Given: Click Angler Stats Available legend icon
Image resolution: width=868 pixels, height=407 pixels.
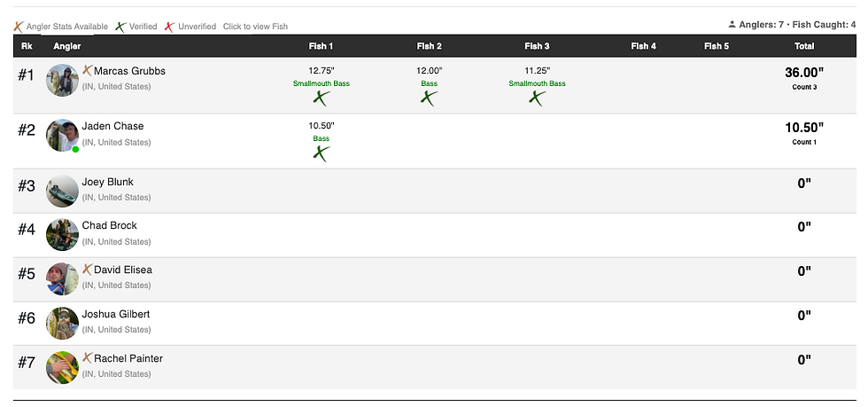Looking at the screenshot, I should tap(19, 27).
